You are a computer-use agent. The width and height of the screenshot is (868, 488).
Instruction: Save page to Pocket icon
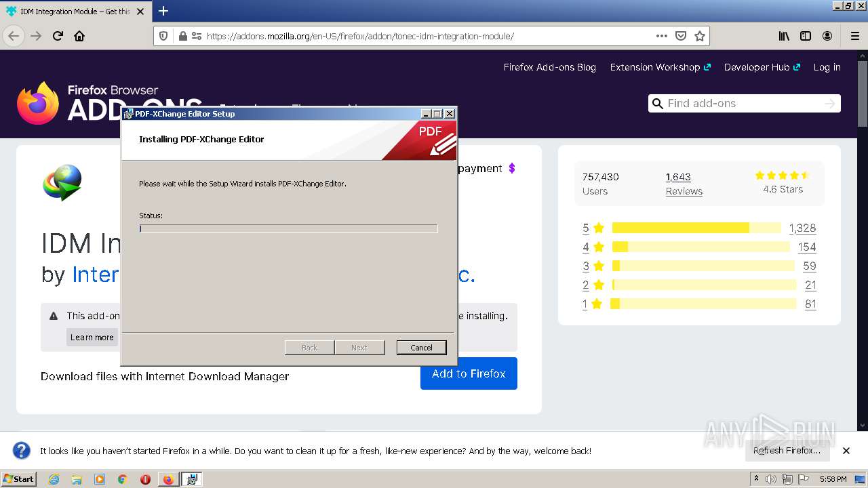pos(681,36)
